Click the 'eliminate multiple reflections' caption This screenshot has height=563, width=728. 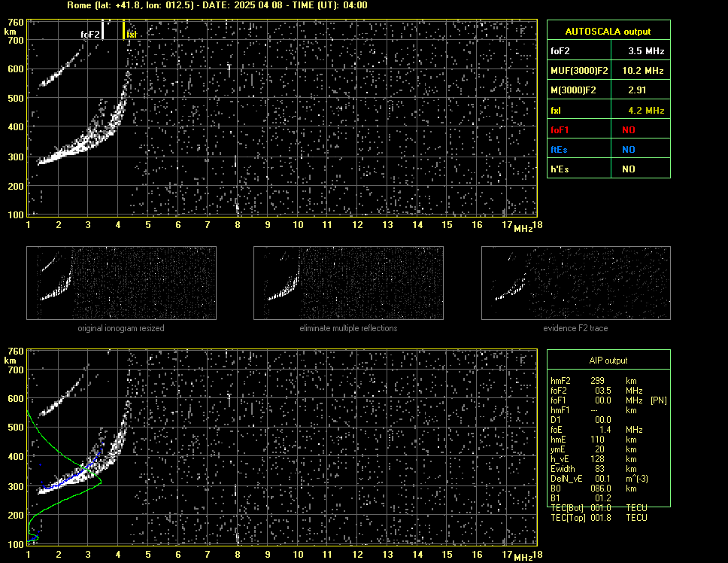point(348,328)
